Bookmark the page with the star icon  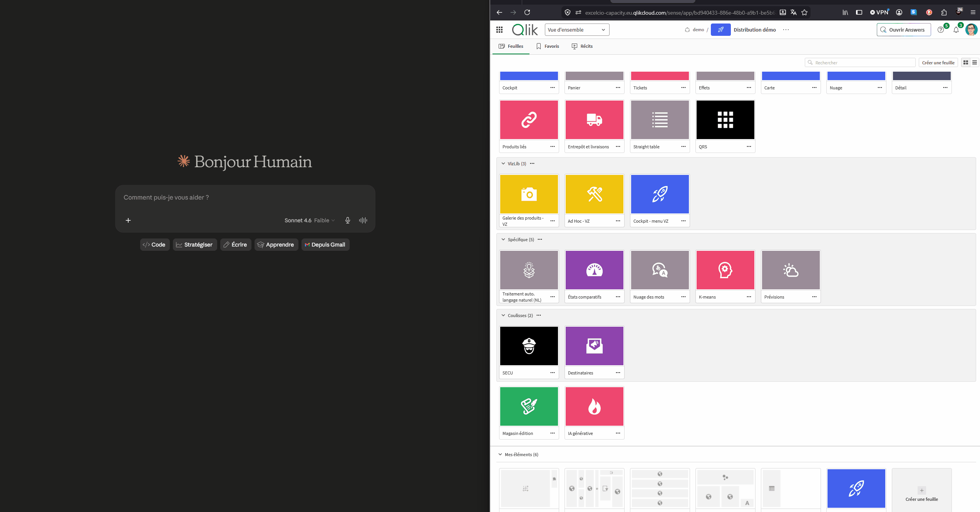tap(804, 12)
